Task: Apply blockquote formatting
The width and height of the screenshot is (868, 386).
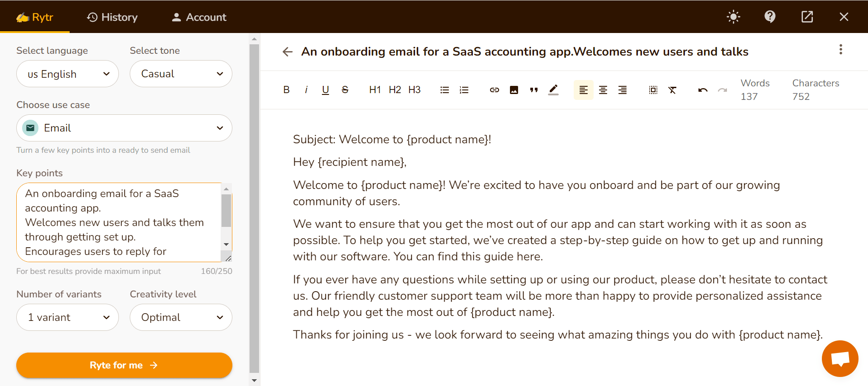Action: [533, 90]
